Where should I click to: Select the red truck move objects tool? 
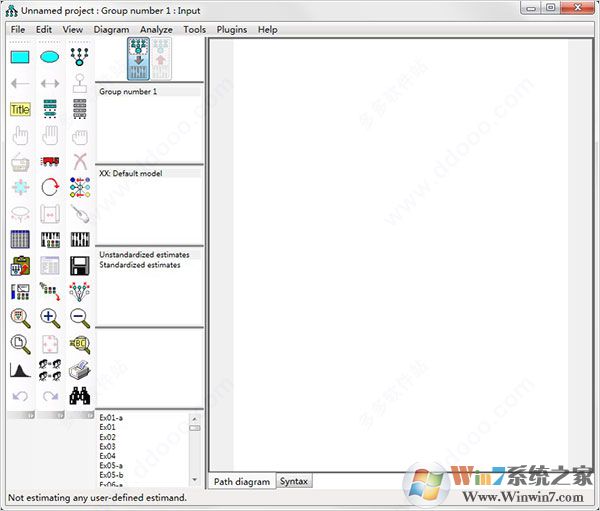click(50, 161)
